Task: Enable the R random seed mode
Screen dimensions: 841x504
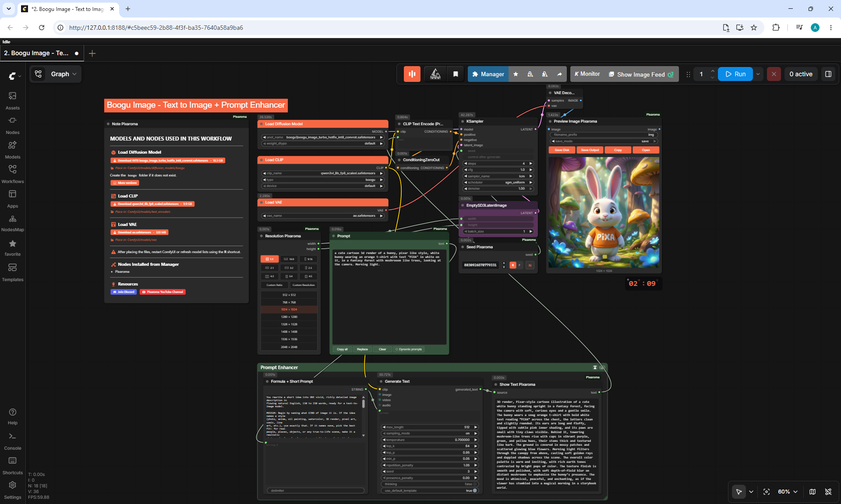Action: coord(513,265)
